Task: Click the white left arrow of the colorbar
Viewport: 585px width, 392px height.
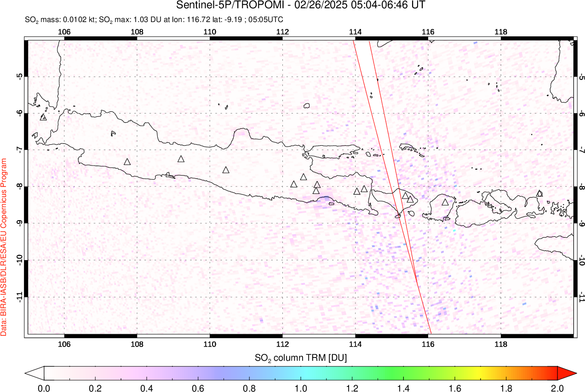Action: [x=34, y=373]
